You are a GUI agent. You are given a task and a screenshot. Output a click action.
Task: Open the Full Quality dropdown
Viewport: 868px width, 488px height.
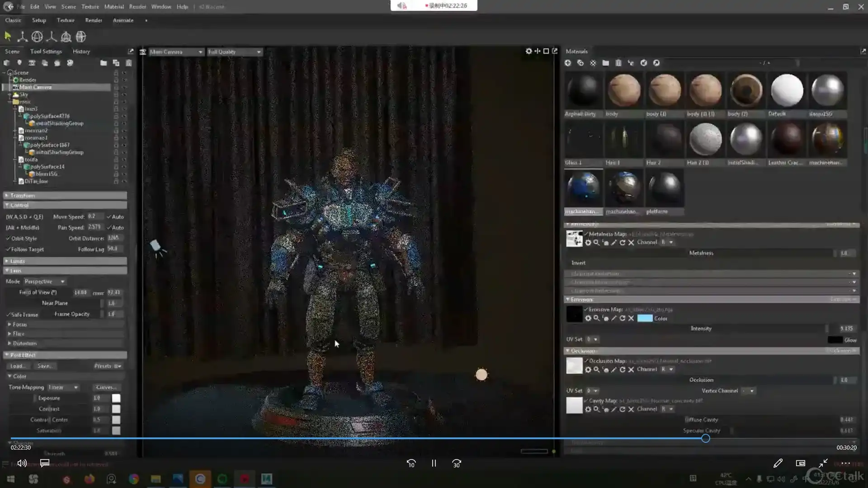234,52
